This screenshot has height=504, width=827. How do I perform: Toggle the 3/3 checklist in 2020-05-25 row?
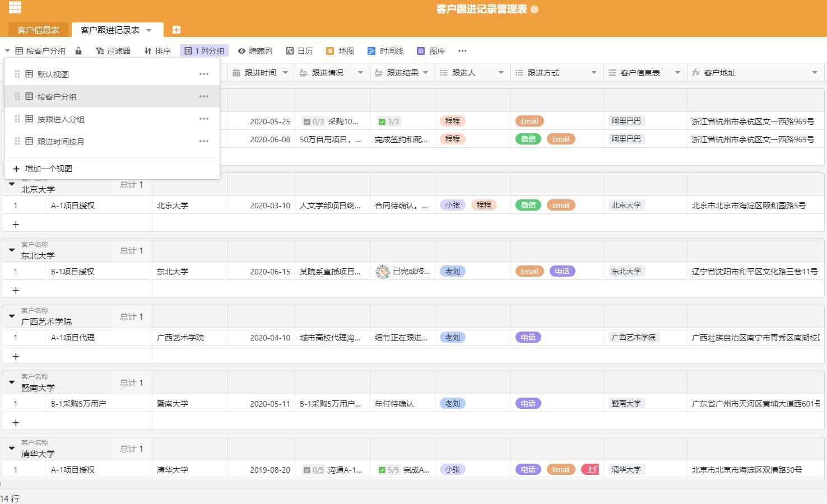point(388,122)
